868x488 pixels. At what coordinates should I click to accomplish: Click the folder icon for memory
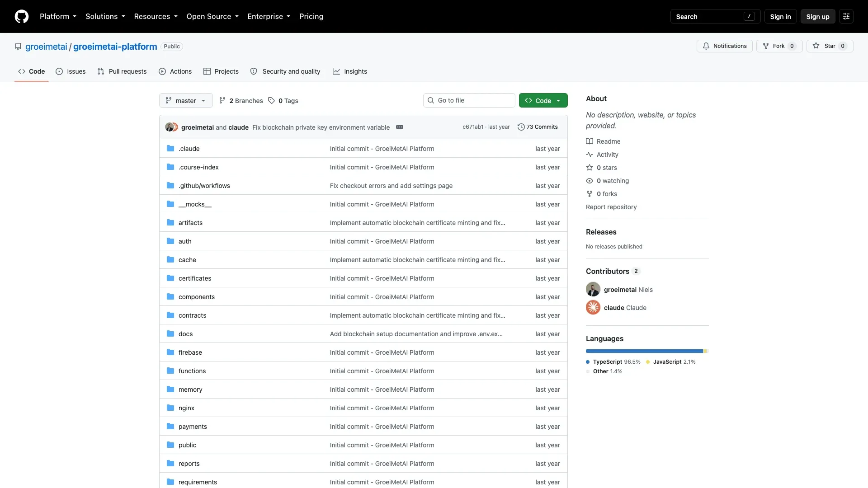pos(170,389)
